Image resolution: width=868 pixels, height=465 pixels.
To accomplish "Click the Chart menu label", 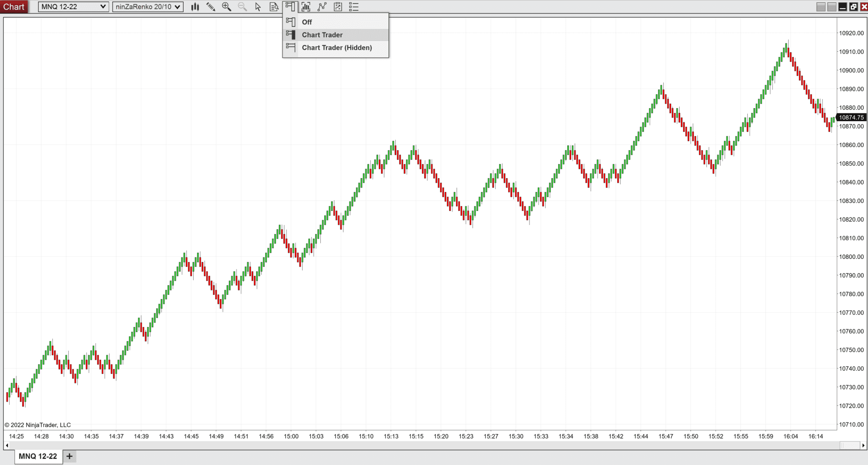I will coord(14,7).
